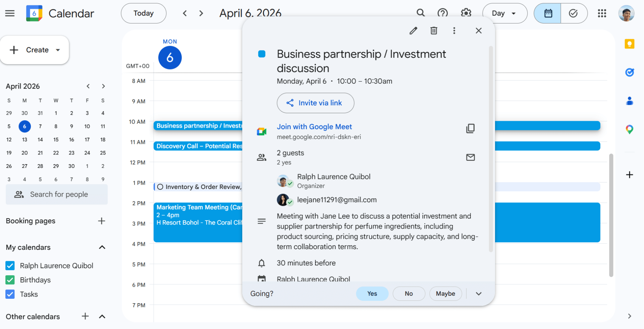Image resolution: width=644 pixels, height=329 pixels.
Task: Delete the event with trash icon
Action: pos(434,31)
